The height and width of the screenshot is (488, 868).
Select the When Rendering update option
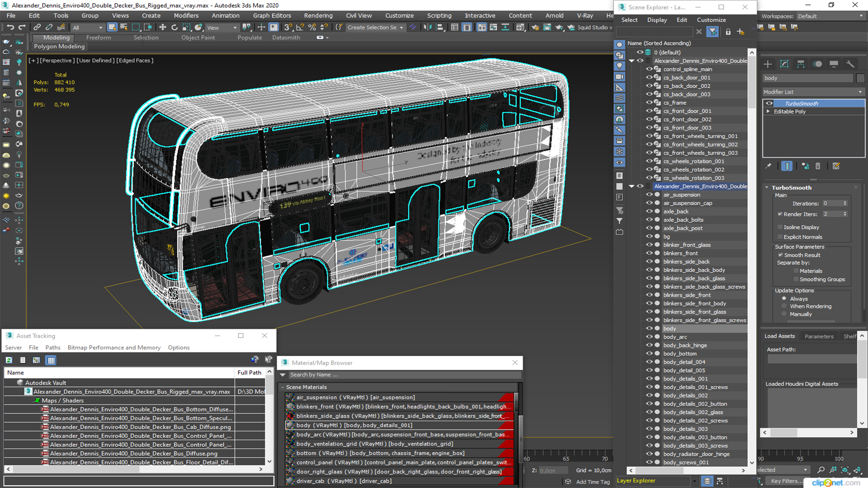(784, 306)
